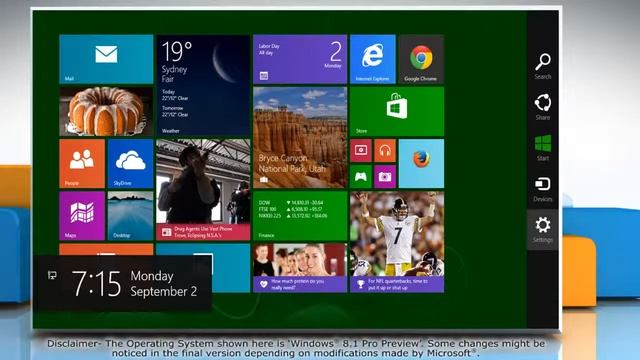Open the Weather tile showing Sydney
This screenshot has width=640, height=360.
pyautogui.click(x=203, y=85)
